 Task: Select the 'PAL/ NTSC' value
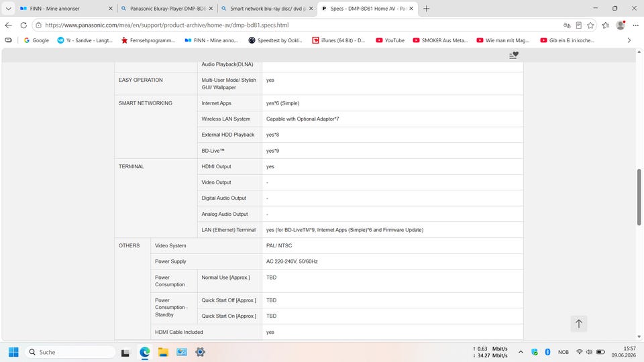tap(279, 245)
